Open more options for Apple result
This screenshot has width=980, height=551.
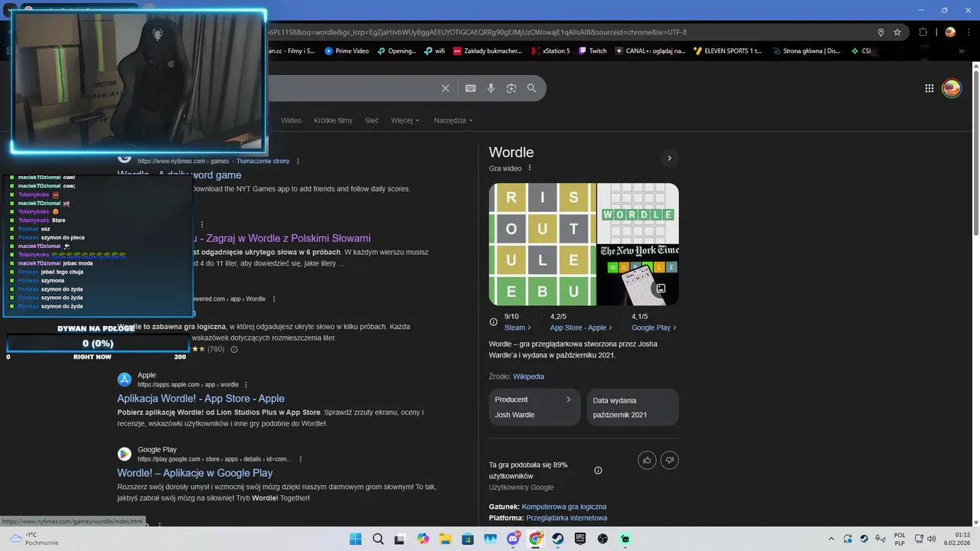pyautogui.click(x=246, y=384)
